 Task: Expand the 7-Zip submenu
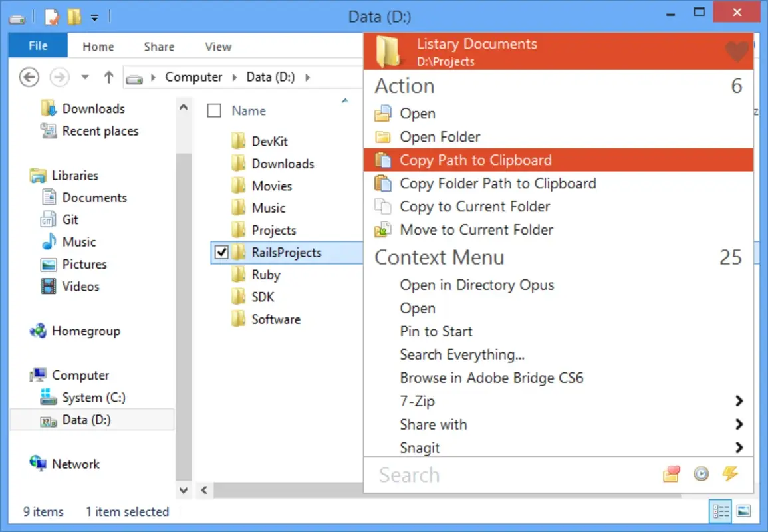[x=739, y=401]
